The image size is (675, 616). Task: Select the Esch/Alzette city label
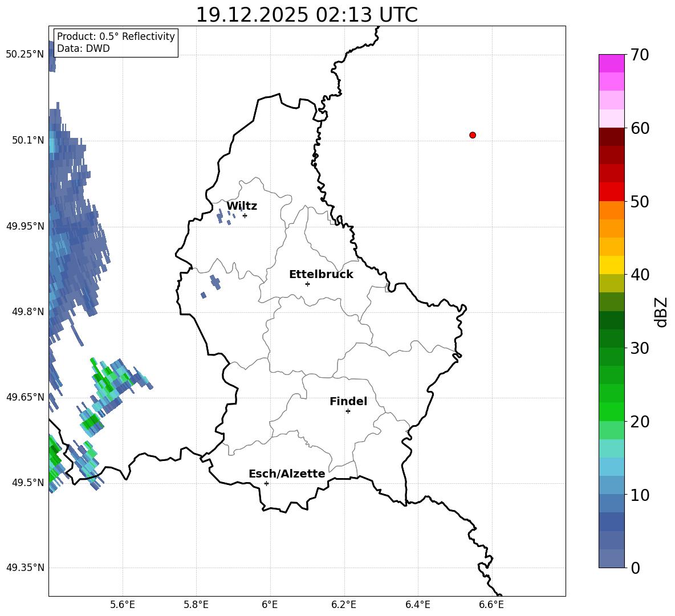287,474
